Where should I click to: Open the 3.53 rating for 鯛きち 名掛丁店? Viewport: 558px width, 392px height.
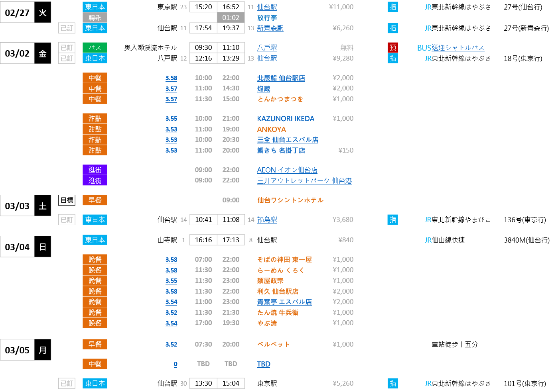point(171,151)
